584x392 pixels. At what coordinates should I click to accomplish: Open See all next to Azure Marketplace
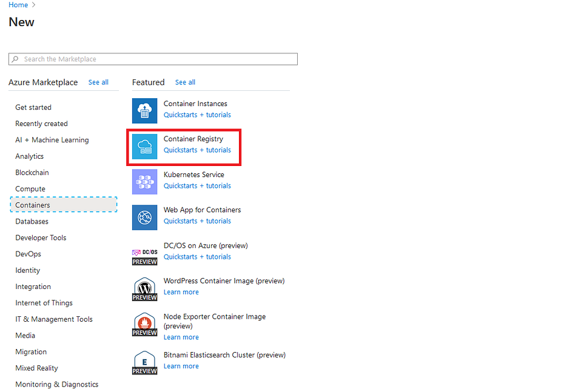coord(98,82)
